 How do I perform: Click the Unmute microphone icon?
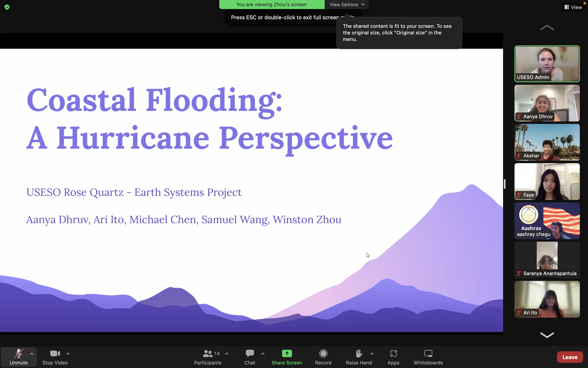(19, 354)
